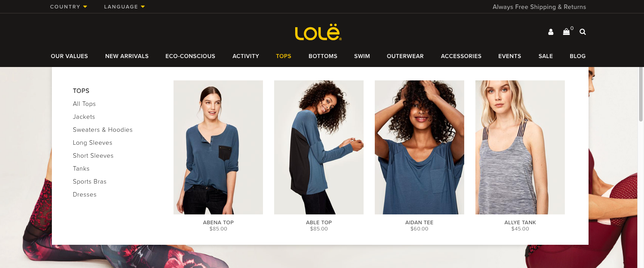
Task: Open the Eco-Conscious menu
Action: [x=191, y=56]
